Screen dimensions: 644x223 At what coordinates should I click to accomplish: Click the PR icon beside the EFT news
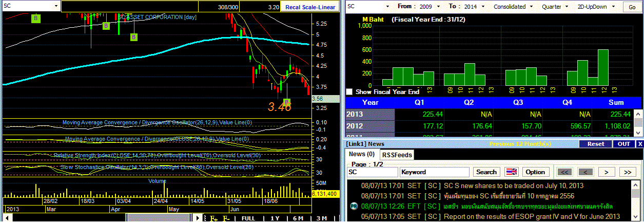coord(354,207)
